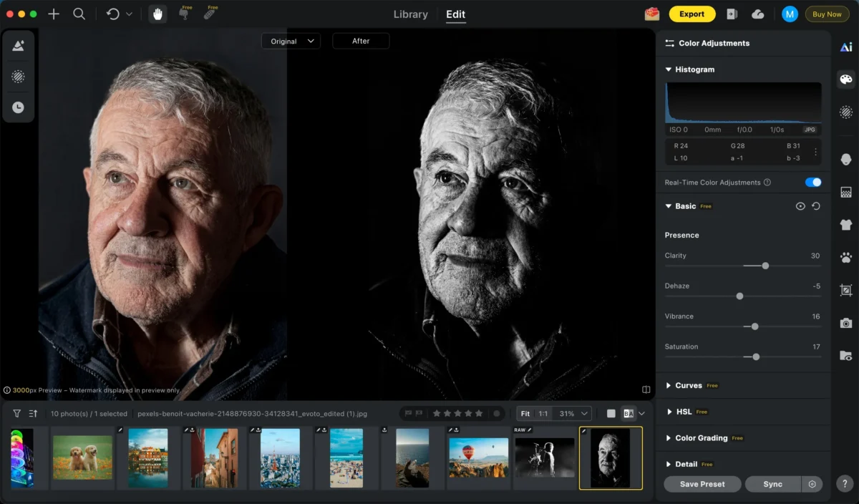Viewport: 859px width, 504px height.
Task: Open the Original view dropdown
Action: tap(291, 42)
